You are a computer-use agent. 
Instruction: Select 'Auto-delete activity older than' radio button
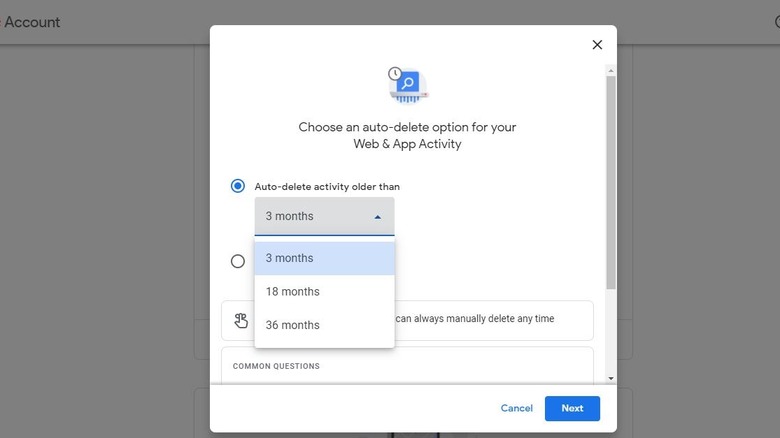pyautogui.click(x=238, y=186)
